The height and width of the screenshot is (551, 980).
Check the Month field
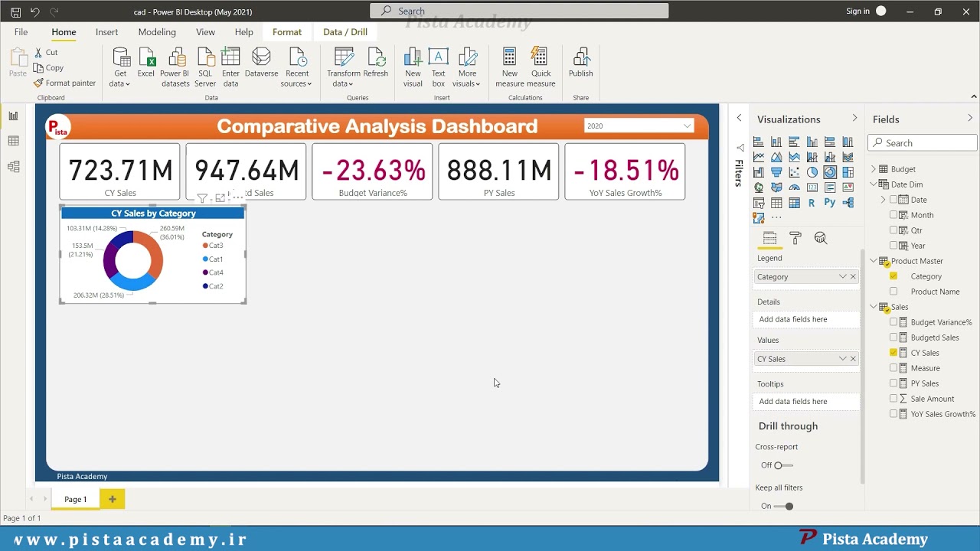[x=893, y=215]
